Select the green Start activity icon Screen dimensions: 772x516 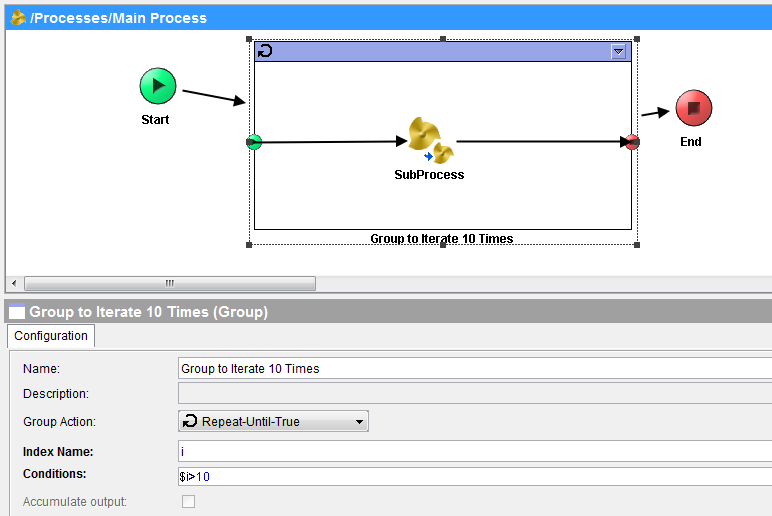158,86
